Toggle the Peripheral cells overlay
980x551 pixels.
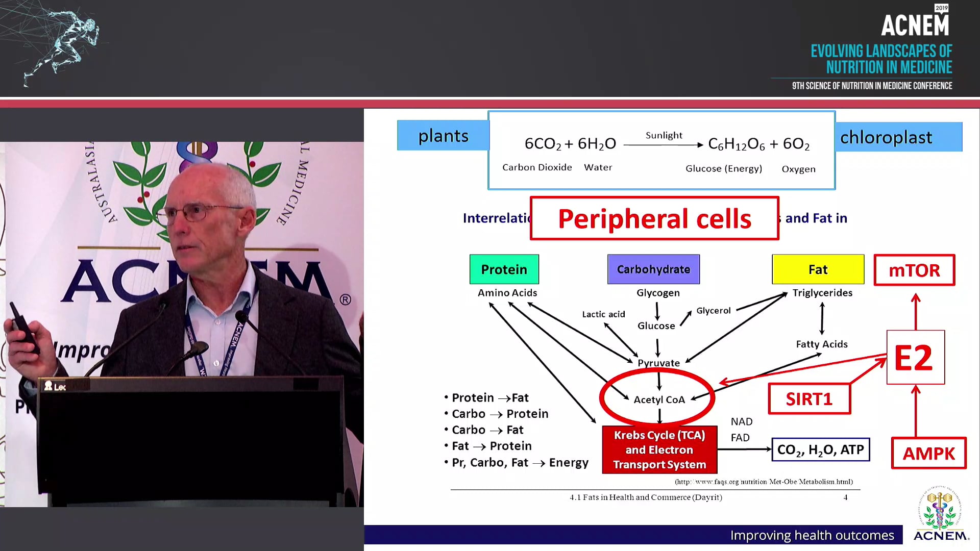point(654,218)
